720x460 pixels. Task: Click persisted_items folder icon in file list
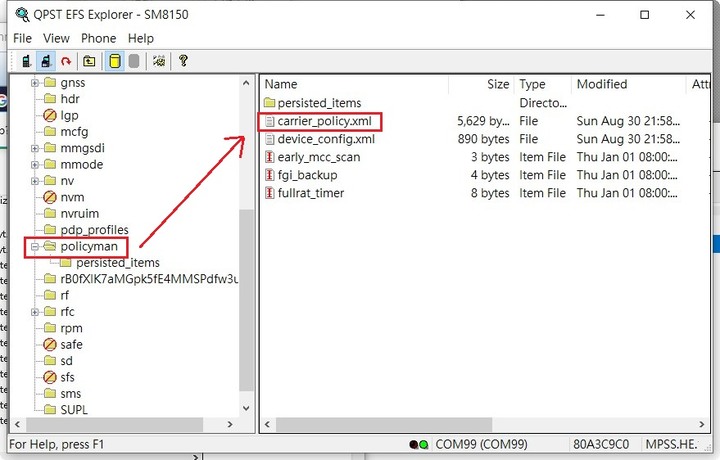270,103
